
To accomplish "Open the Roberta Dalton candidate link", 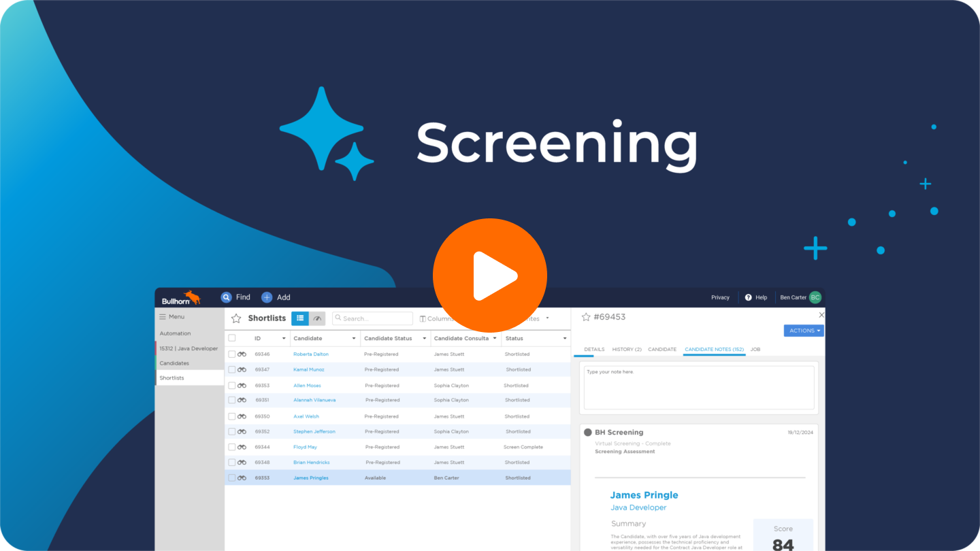I will coord(311,354).
